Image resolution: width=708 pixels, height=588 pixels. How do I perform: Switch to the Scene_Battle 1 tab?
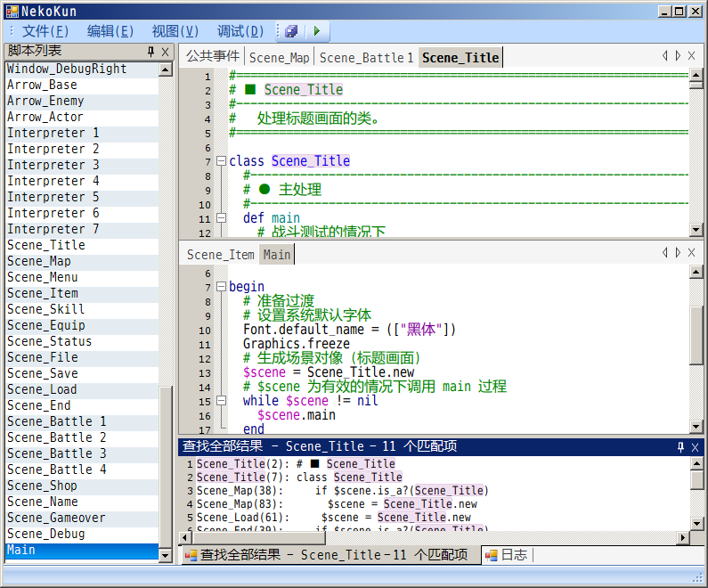click(366, 57)
